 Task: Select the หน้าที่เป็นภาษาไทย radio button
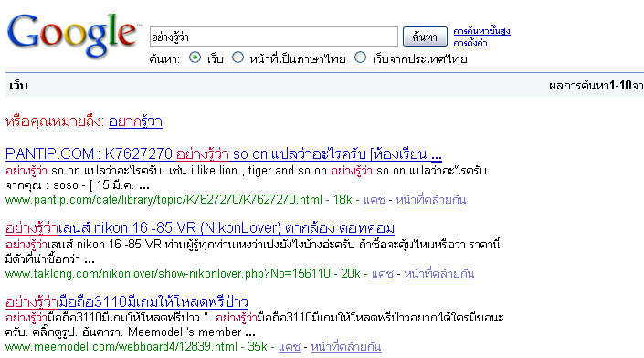click(238, 58)
